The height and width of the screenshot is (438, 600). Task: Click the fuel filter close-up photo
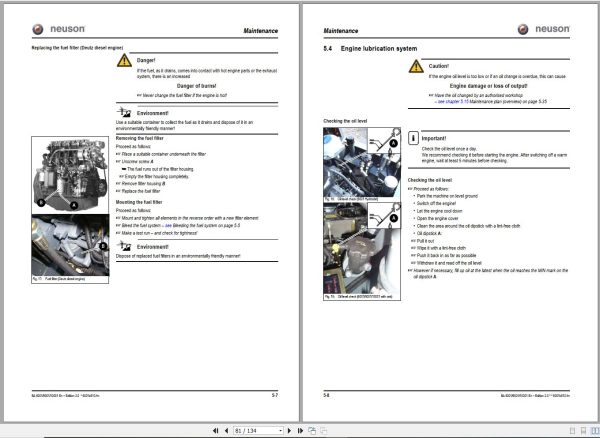tap(70, 245)
